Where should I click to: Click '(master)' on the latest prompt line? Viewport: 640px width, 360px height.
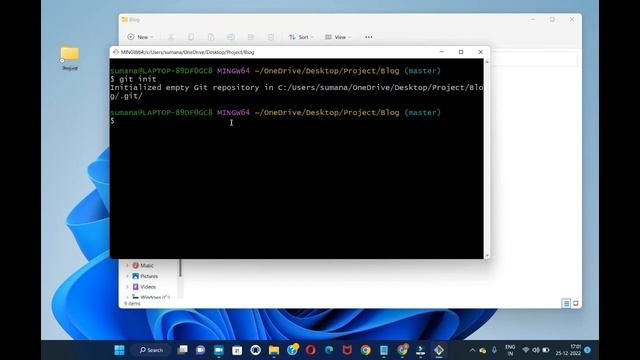tap(422, 112)
